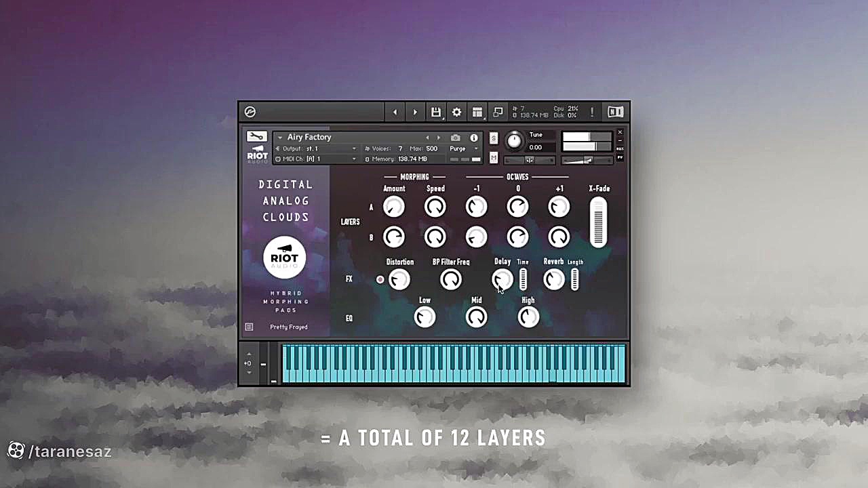The height and width of the screenshot is (488, 868).
Task: Click the Kontakt logo in the top bar
Action: tap(250, 112)
